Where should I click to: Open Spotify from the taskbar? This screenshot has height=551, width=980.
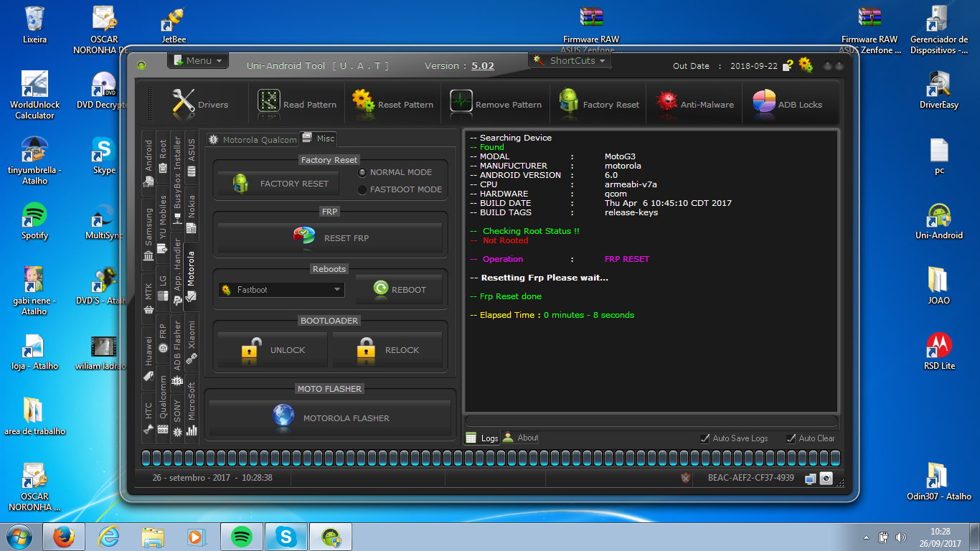[x=242, y=536]
